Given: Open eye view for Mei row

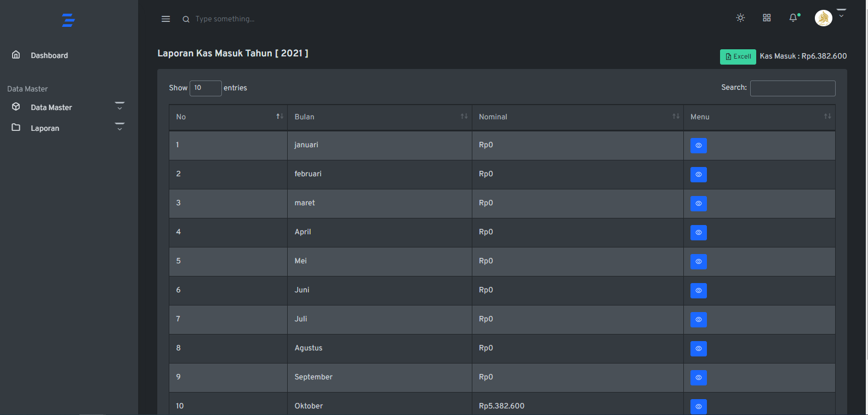Looking at the screenshot, I should pyautogui.click(x=698, y=262).
